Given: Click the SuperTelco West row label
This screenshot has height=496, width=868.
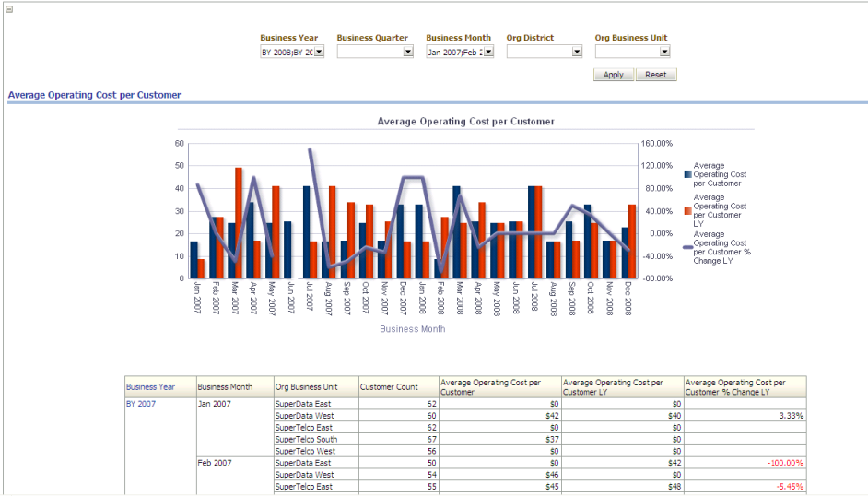Looking at the screenshot, I should pyautogui.click(x=305, y=451).
